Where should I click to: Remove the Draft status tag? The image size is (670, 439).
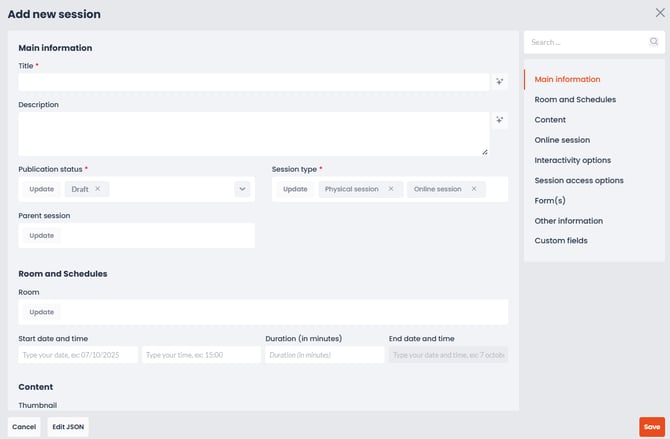pyautogui.click(x=98, y=189)
